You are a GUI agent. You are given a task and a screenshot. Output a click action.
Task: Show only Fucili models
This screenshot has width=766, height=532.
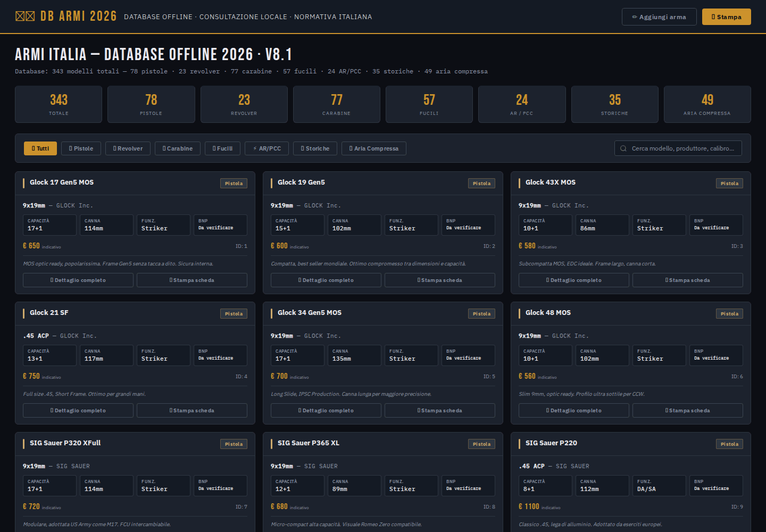pyautogui.click(x=222, y=148)
